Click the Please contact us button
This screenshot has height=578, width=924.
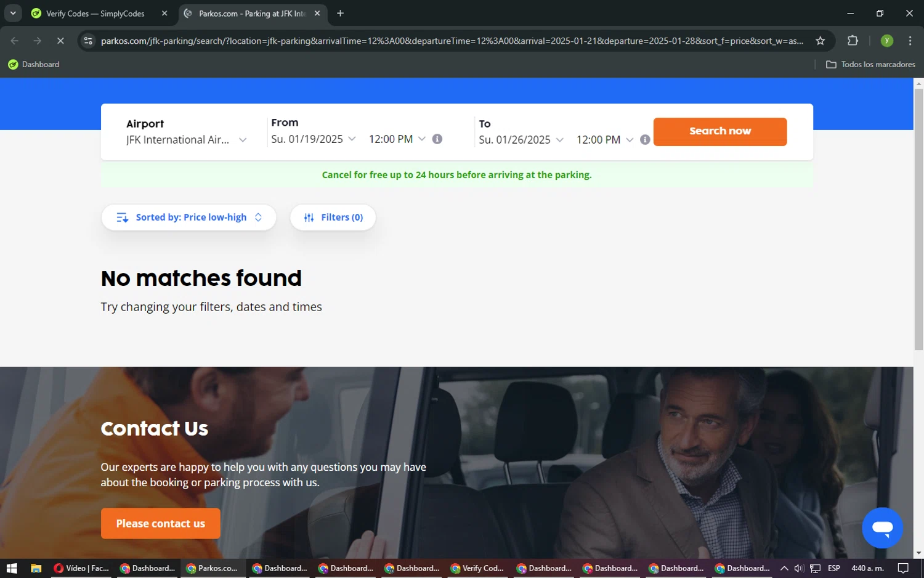(161, 523)
